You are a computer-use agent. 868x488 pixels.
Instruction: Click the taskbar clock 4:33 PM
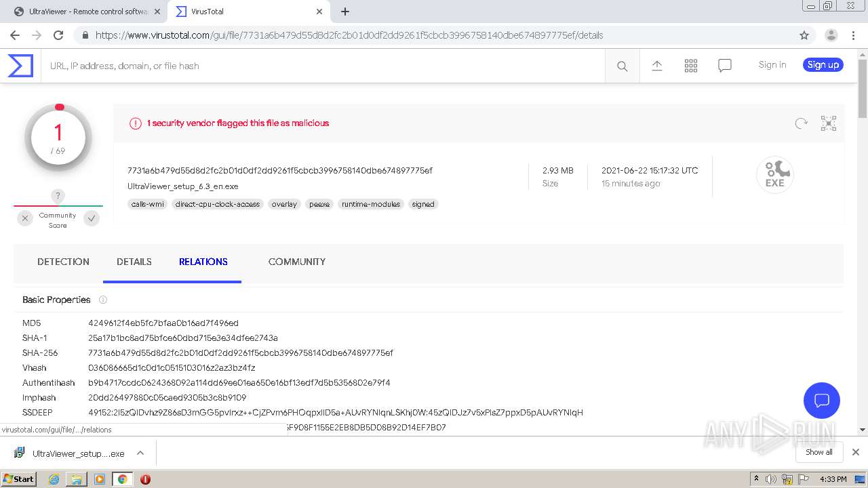coord(833,479)
